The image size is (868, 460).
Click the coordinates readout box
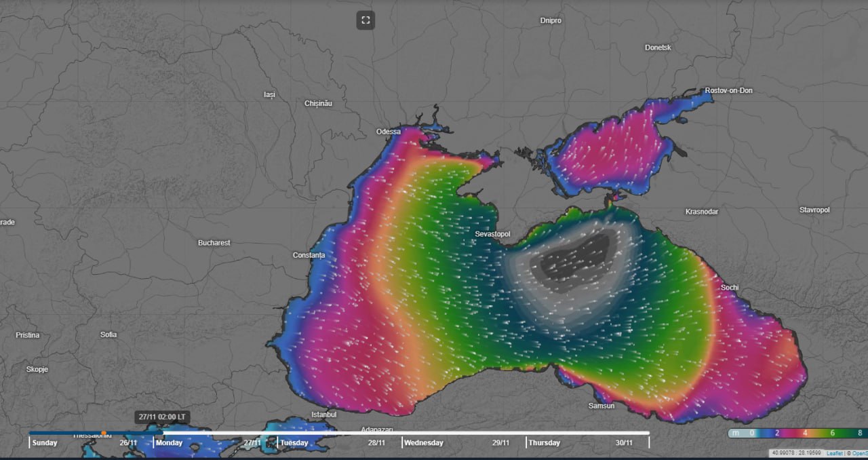point(796,453)
